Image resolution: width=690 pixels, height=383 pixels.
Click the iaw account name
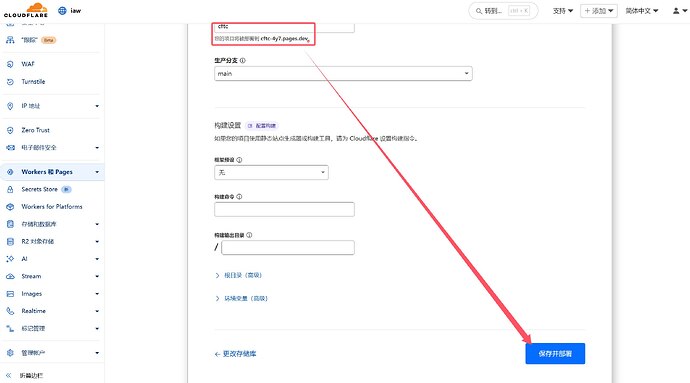point(76,11)
